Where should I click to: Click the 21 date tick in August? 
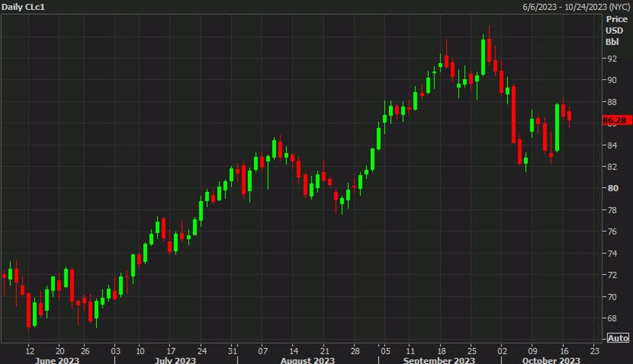(x=325, y=350)
